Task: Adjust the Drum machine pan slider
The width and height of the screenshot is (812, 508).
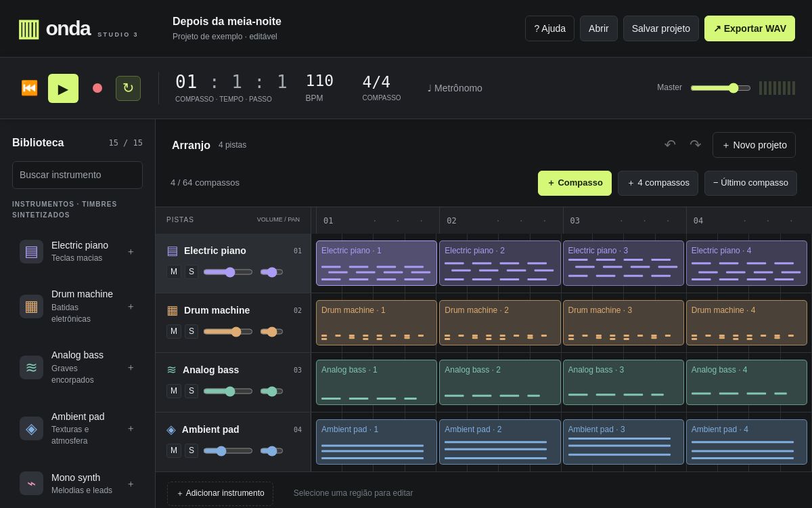Action: [271, 331]
